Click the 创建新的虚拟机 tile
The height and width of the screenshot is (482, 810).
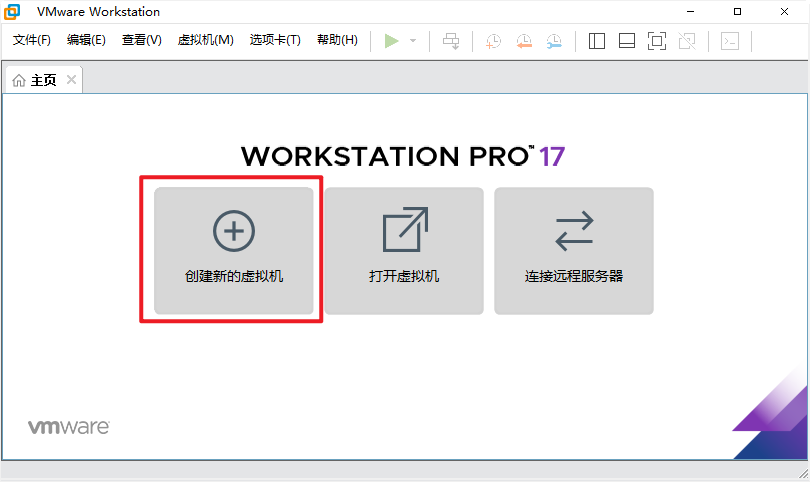(233, 251)
